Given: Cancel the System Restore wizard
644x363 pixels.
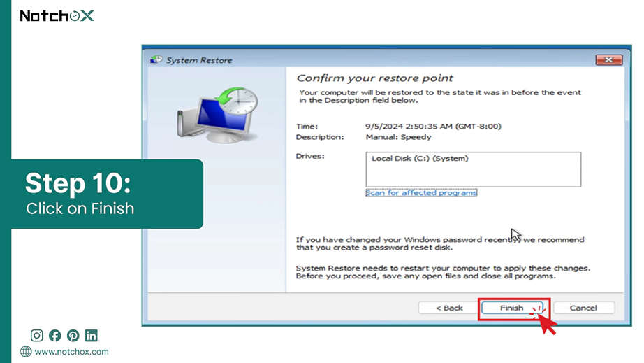Looking at the screenshot, I should [x=584, y=308].
